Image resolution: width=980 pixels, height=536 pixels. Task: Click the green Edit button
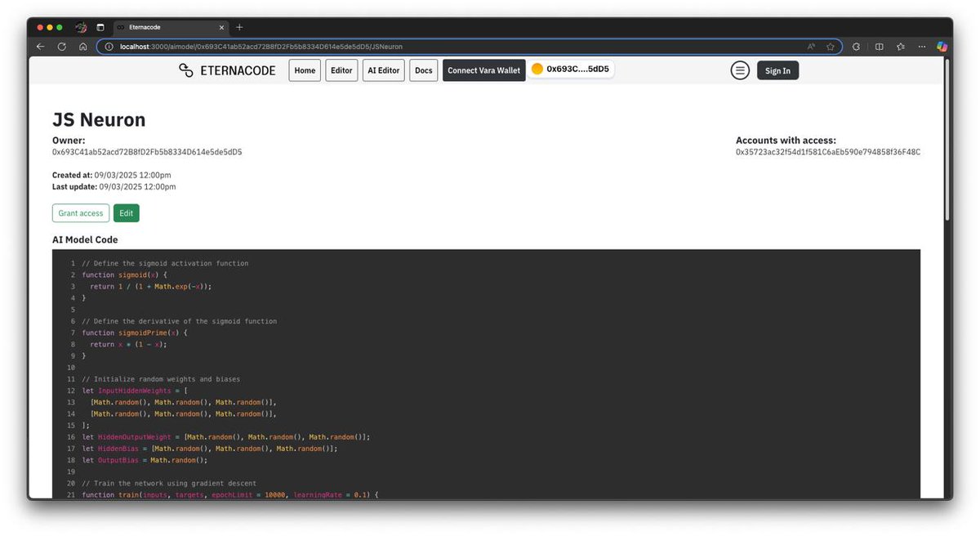click(x=127, y=213)
